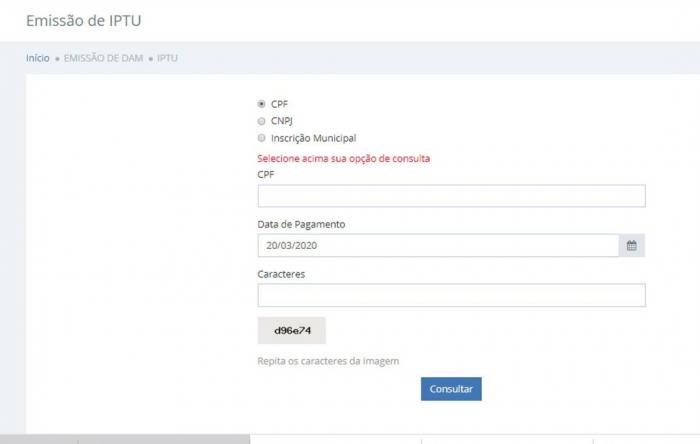Click the EMISSÃO DE DAM breadcrumb
The image size is (700, 444).
point(104,58)
